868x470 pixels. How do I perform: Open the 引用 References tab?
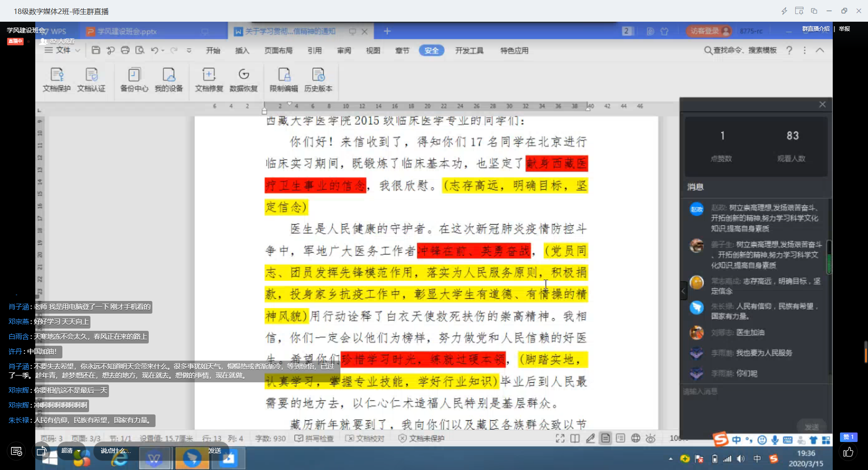tap(315, 51)
